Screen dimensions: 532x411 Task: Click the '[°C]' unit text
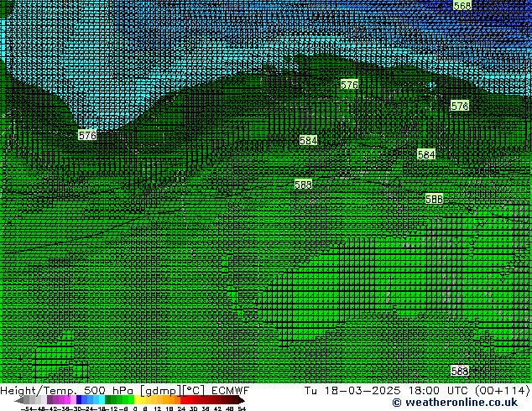coord(194,391)
